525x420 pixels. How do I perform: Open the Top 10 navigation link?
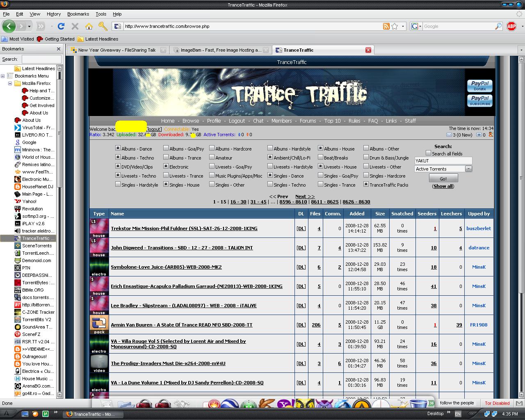pos(332,121)
